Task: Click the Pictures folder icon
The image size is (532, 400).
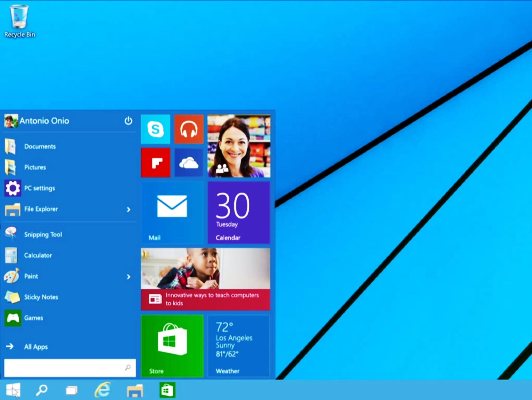Action: (11, 167)
